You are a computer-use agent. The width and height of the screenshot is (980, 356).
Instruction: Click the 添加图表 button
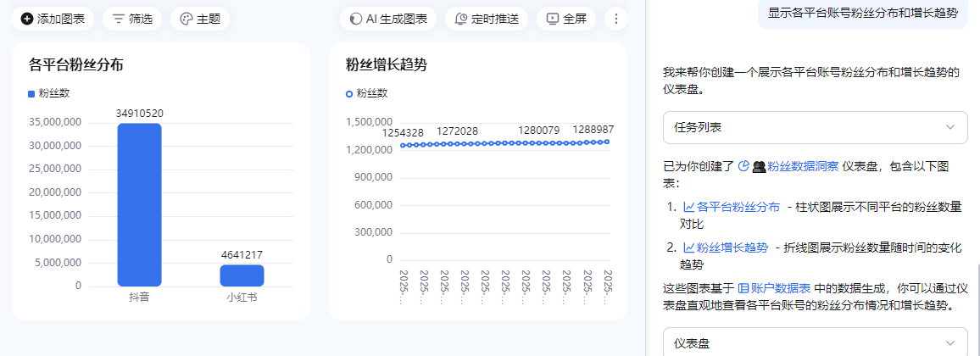click(53, 19)
